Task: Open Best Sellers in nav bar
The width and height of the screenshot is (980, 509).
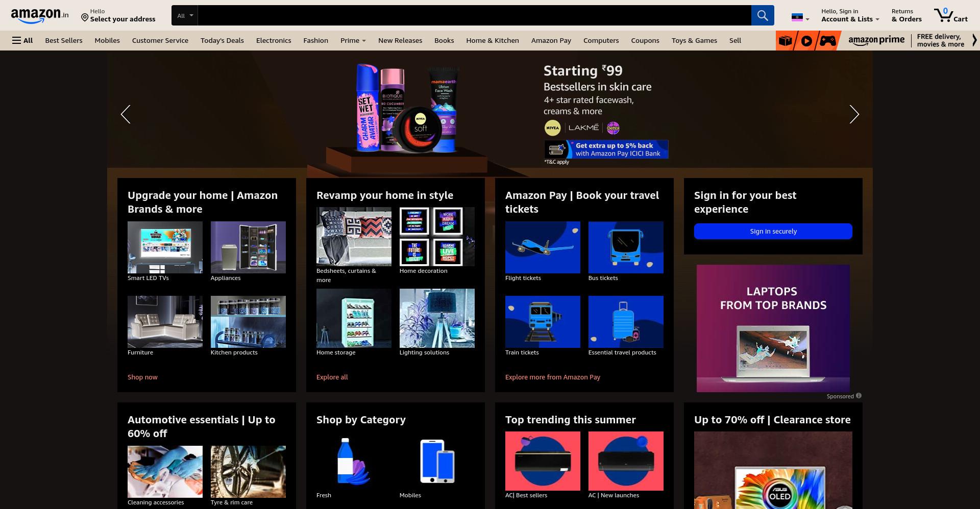Action: [64, 40]
